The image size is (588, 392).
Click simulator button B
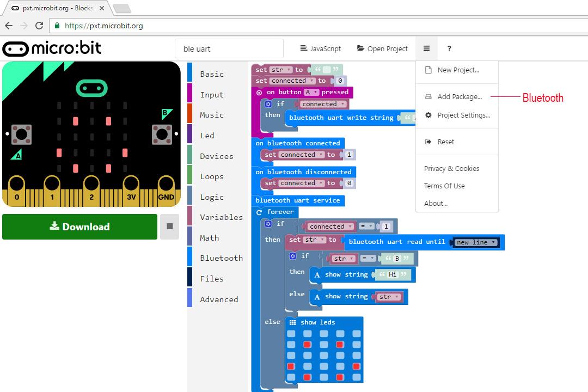click(x=162, y=134)
